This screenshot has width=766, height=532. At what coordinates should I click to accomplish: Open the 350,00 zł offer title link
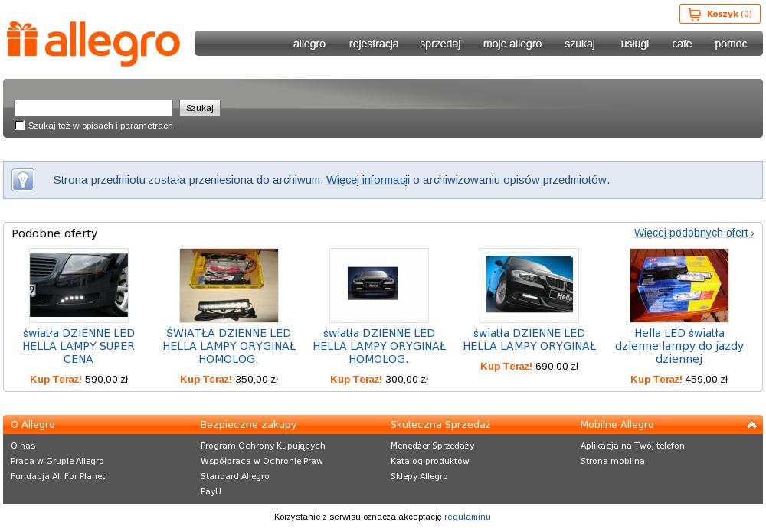coord(228,346)
